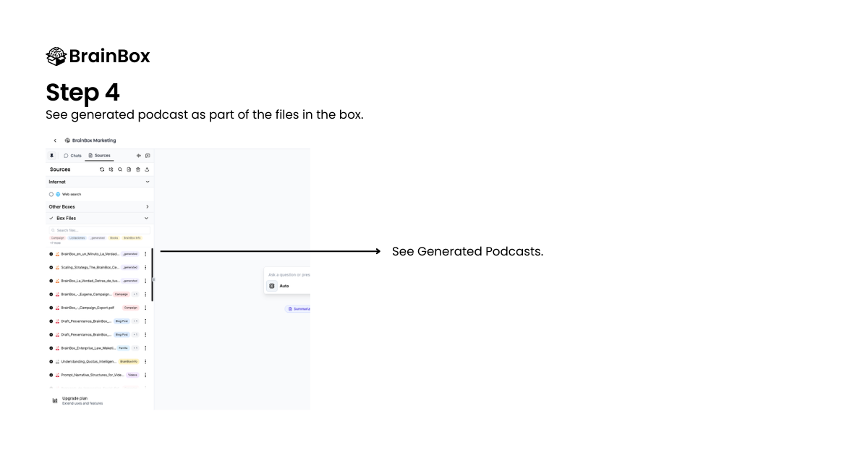Collapse the Internet section chevron
This screenshot has width=868, height=456.
(x=148, y=182)
